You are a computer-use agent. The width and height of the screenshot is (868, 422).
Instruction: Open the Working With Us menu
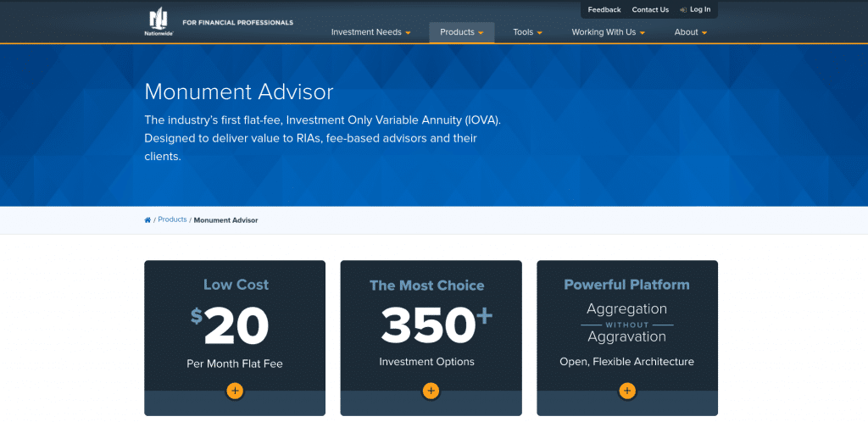click(x=608, y=32)
